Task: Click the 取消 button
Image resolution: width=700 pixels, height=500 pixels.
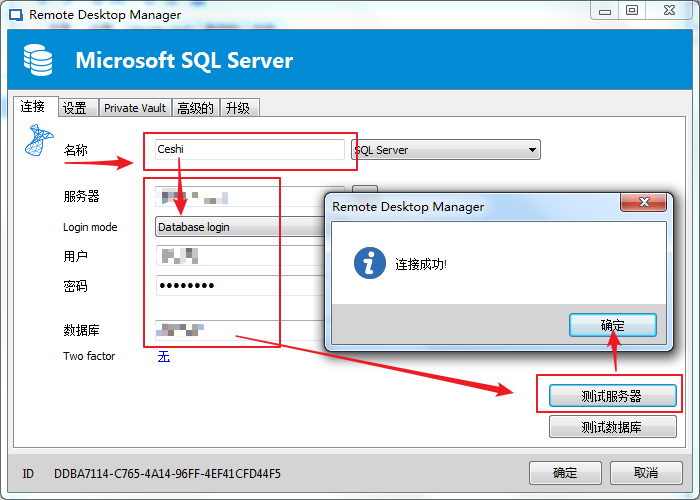Action: [646, 473]
